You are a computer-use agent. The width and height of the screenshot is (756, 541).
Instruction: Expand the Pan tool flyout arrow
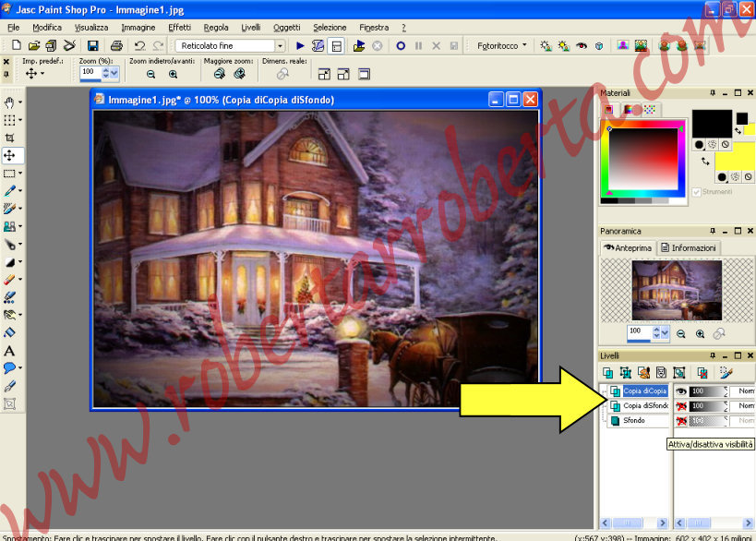click(x=20, y=102)
